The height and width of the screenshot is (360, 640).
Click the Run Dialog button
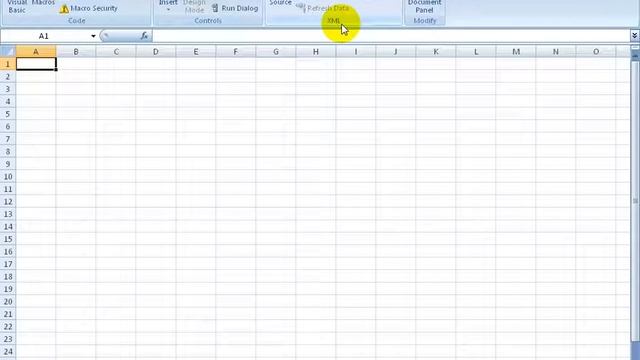click(x=235, y=8)
